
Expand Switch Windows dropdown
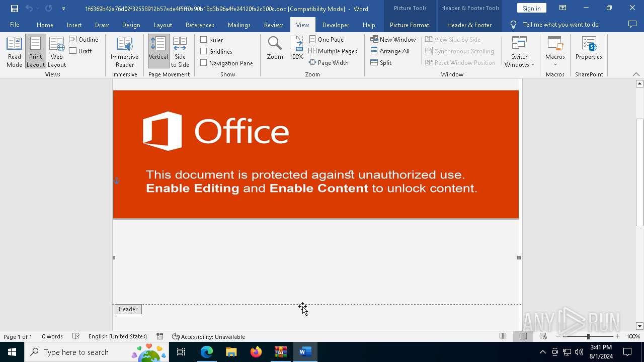pyautogui.click(x=520, y=52)
